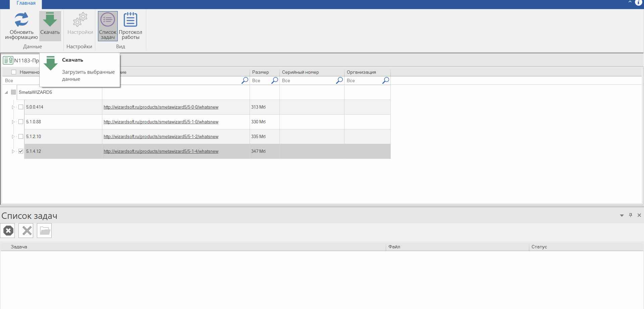Click the 5.1.2.10 version label
This screenshot has width=644, height=309.
tap(34, 137)
